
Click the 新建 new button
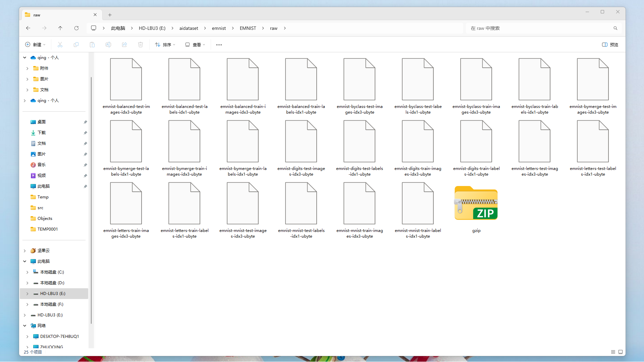(x=35, y=45)
